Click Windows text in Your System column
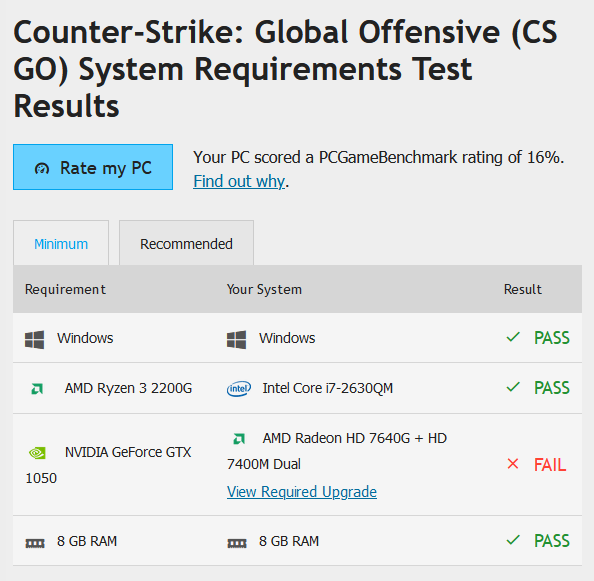This screenshot has width=594, height=581. click(x=287, y=338)
